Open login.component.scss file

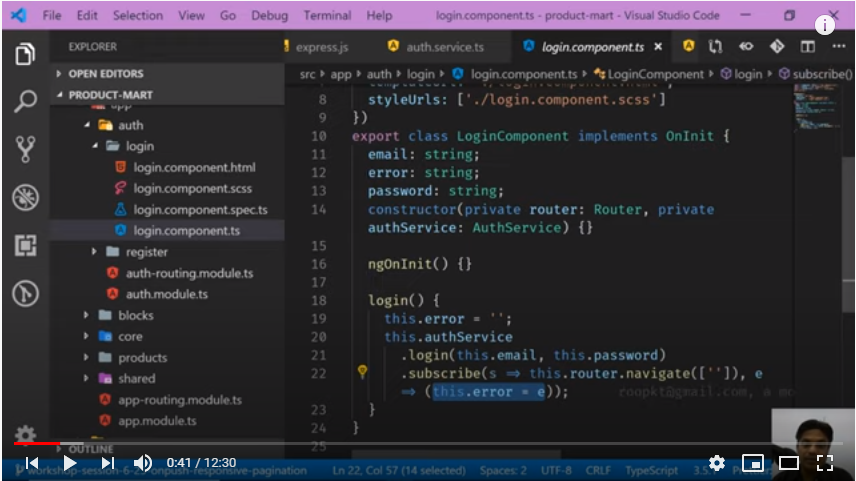point(192,188)
